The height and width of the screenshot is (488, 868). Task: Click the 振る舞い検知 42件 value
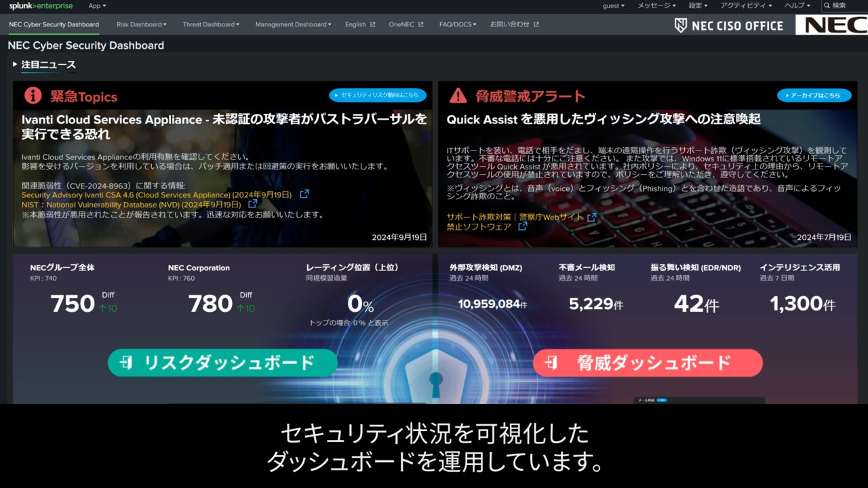pos(696,304)
